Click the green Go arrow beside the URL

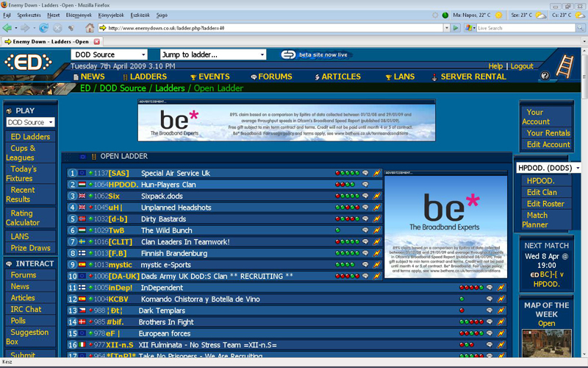456,28
